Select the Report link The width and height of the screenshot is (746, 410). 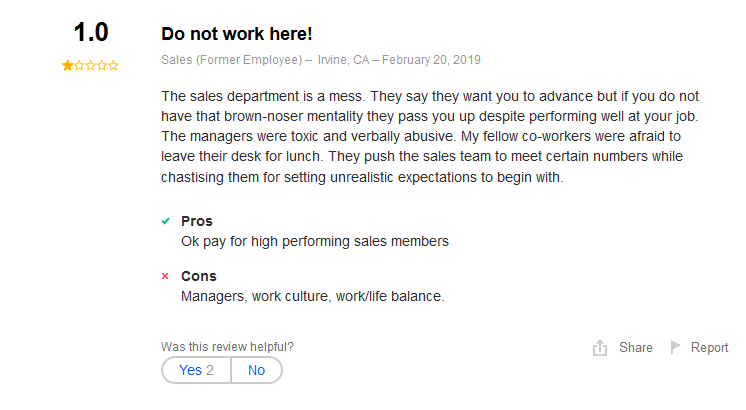tap(709, 348)
